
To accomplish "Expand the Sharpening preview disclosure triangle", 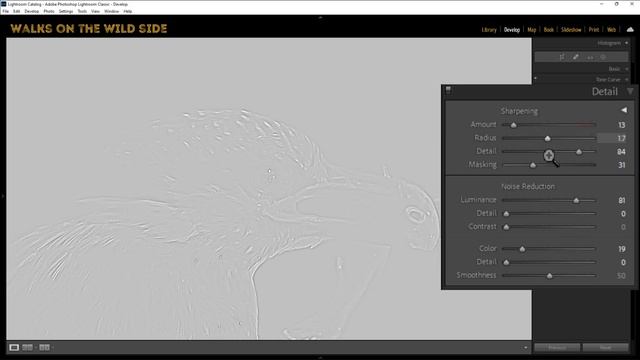I will [x=624, y=110].
